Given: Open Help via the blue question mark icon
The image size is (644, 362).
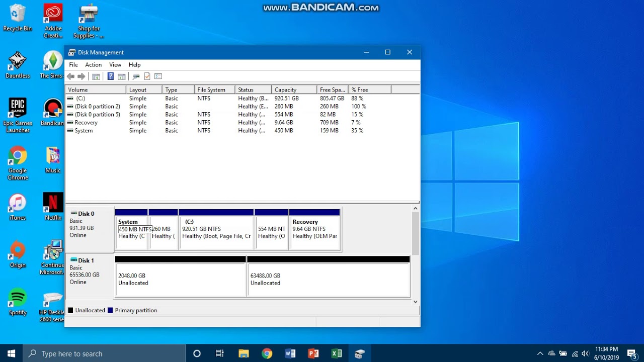Looking at the screenshot, I should [x=111, y=76].
